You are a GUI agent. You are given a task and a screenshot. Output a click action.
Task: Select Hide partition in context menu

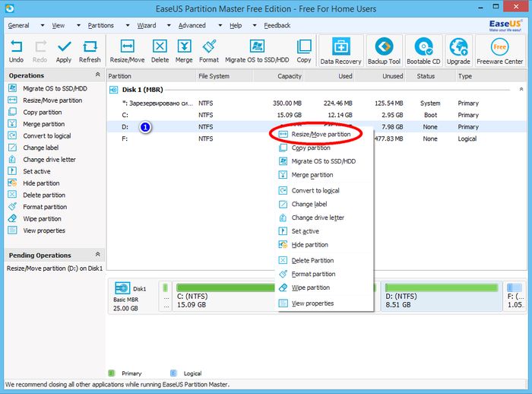pos(324,245)
